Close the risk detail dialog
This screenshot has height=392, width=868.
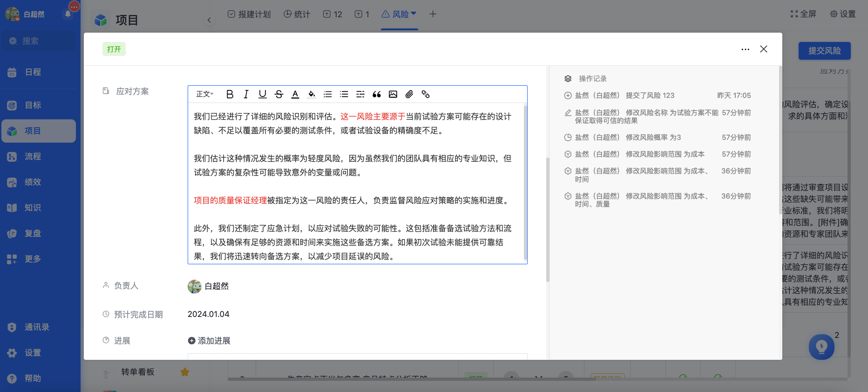[x=764, y=49]
